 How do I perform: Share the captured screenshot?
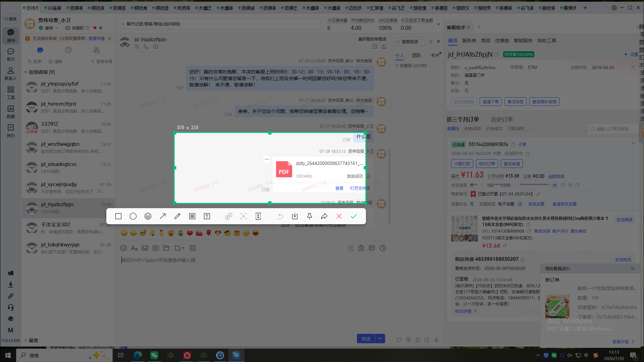(x=324, y=216)
